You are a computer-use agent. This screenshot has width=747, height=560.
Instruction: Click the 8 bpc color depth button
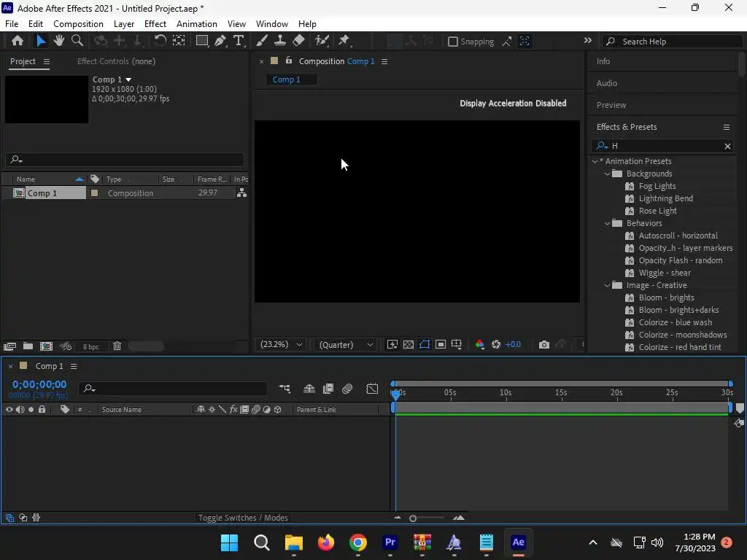(x=90, y=346)
